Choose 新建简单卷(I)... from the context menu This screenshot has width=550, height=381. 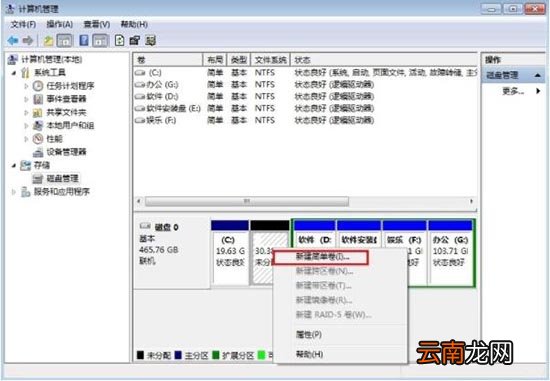click(321, 257)
